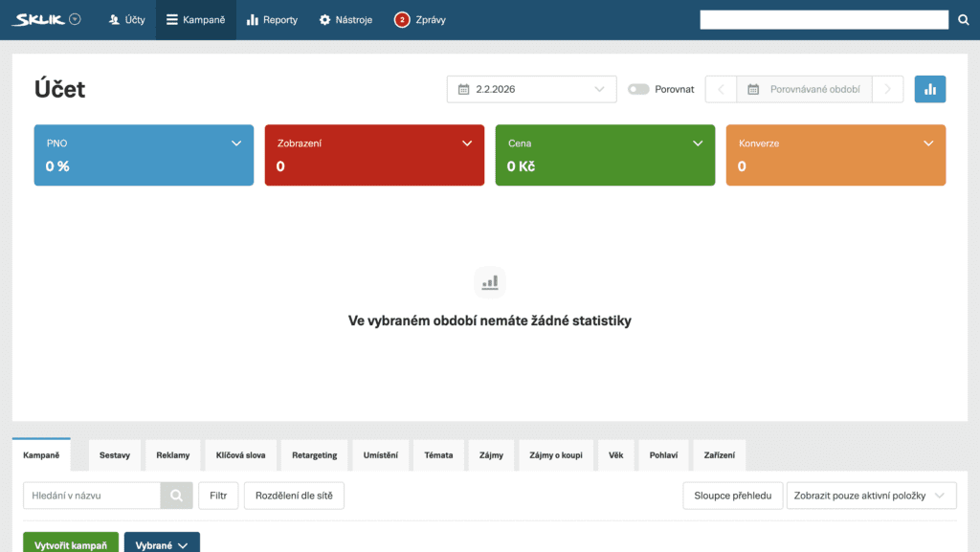Expand the PNO metric card dropdown
Image resolution: width=980 pixels, height=552 pixels.
236,144
